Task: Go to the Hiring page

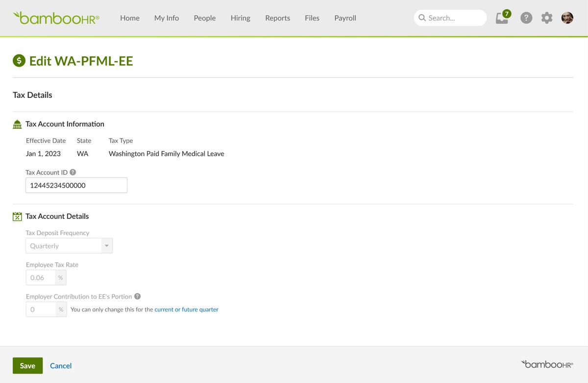Action: point(240,18)
